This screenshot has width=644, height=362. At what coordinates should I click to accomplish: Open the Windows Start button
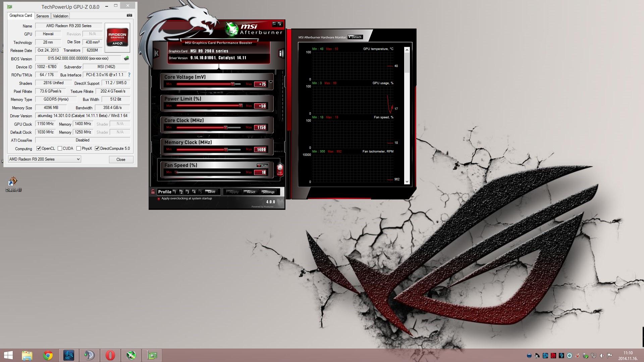(8, 355)
